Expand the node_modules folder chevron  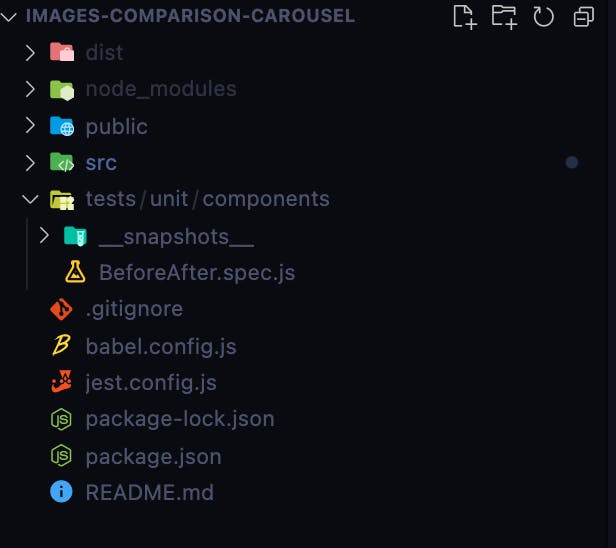coord(30,89)
